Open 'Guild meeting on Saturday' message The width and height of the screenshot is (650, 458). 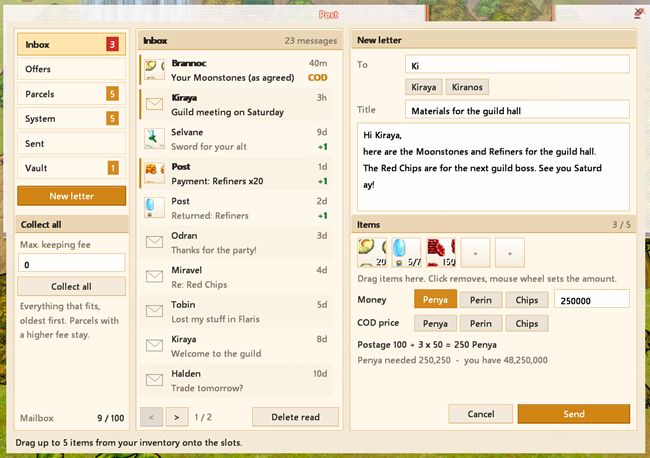click(x=235, y=104)
